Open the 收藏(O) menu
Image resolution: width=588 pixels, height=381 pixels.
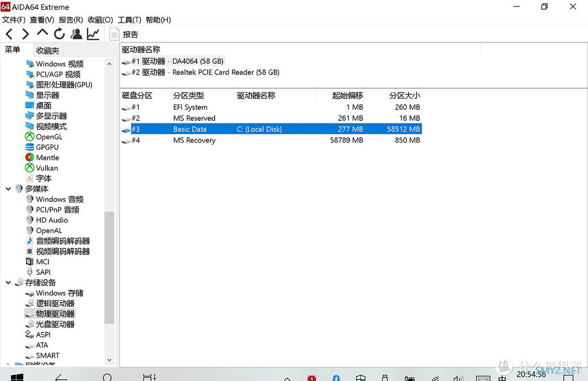pos(100,20)
